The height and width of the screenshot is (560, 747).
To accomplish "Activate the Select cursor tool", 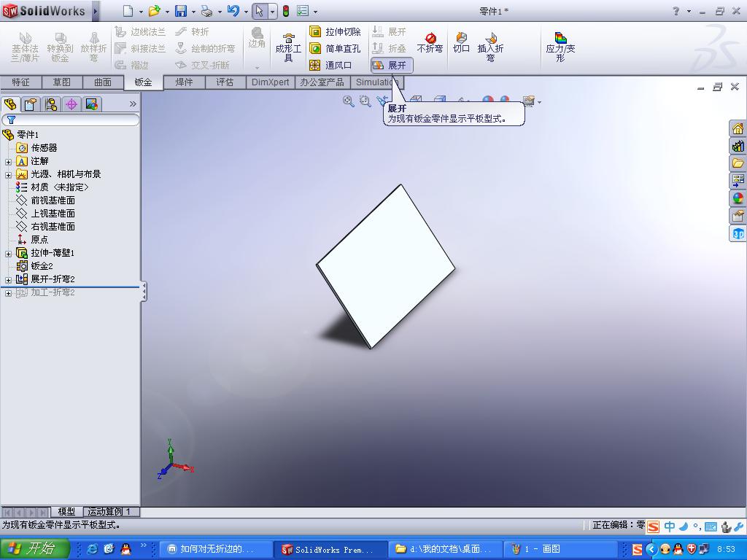I will point(259,10).
